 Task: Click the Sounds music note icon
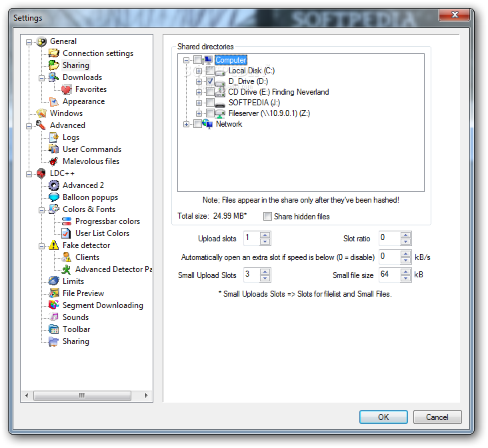54,317
